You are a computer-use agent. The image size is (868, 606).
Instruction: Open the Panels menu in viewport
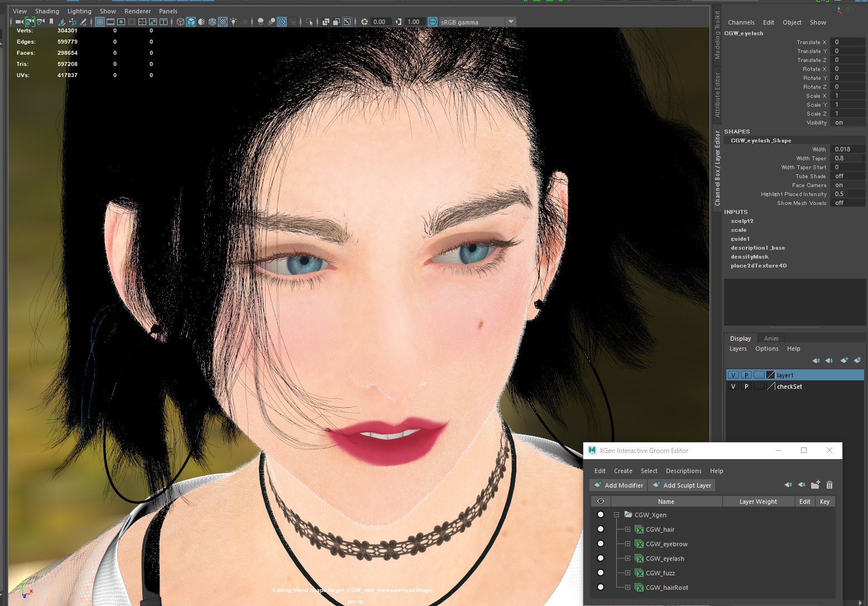click(168, 11)
